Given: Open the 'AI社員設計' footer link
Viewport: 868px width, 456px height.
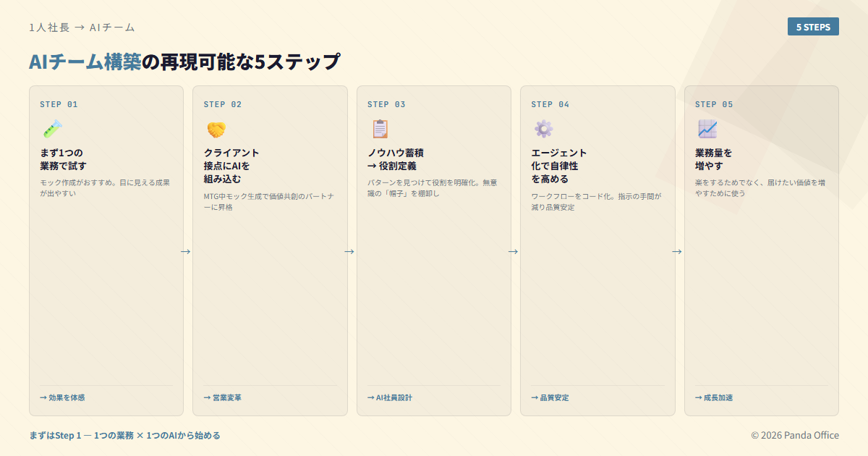Looking at the screenshot, I should click(x=390, y=397).
